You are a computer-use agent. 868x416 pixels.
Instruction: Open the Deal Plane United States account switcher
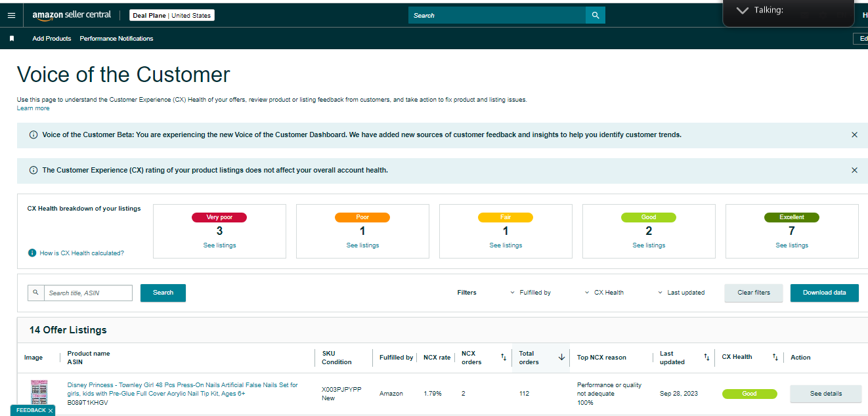tap(172, 15)
